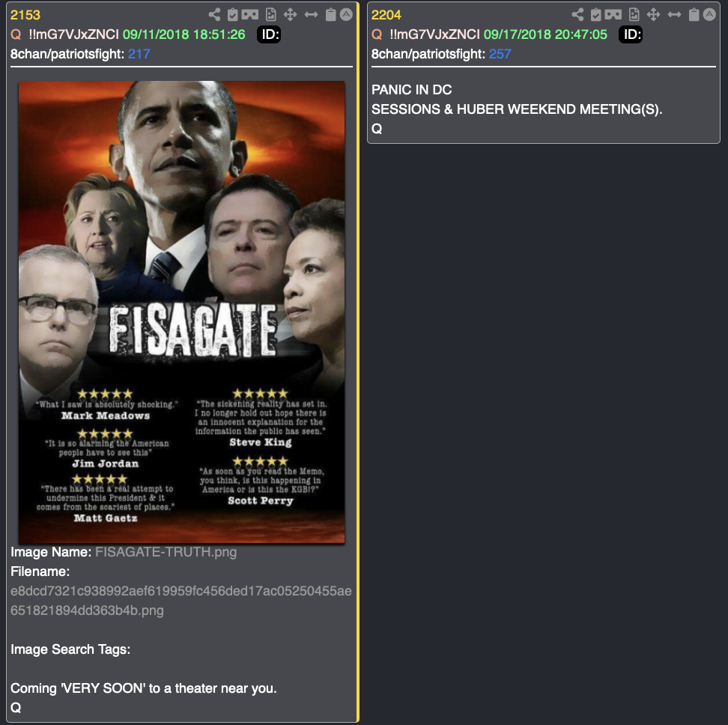Viewport: 728px width, 725px height.
Task: Click the clipboard-check icon on post 2204
Action: pos(595,15)
